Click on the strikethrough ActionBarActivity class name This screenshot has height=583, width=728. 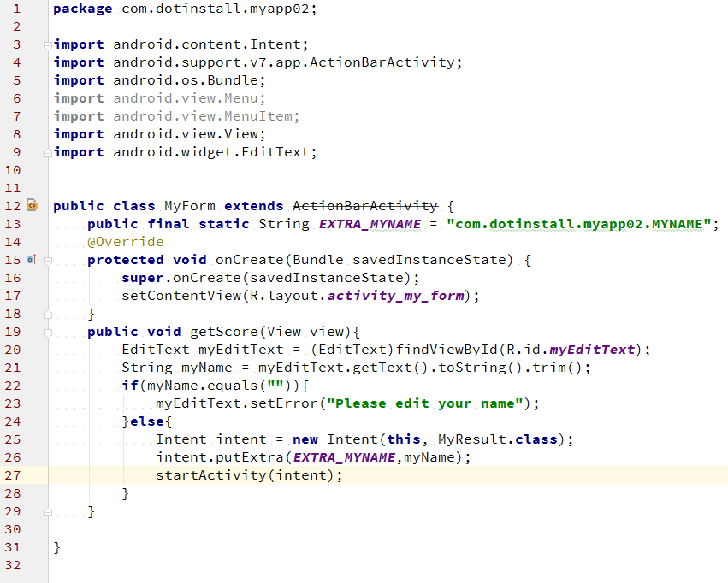click(x=365, y=205)
